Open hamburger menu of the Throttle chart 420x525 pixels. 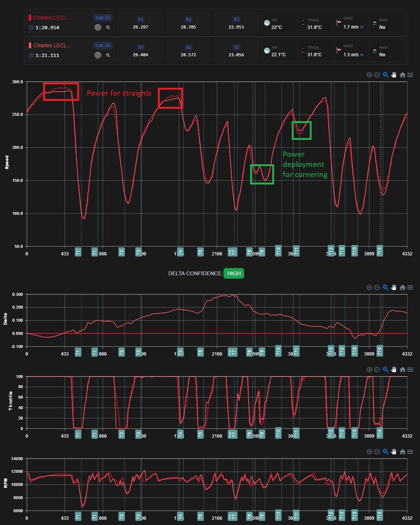pyautogui.click(x=410, y=370)
